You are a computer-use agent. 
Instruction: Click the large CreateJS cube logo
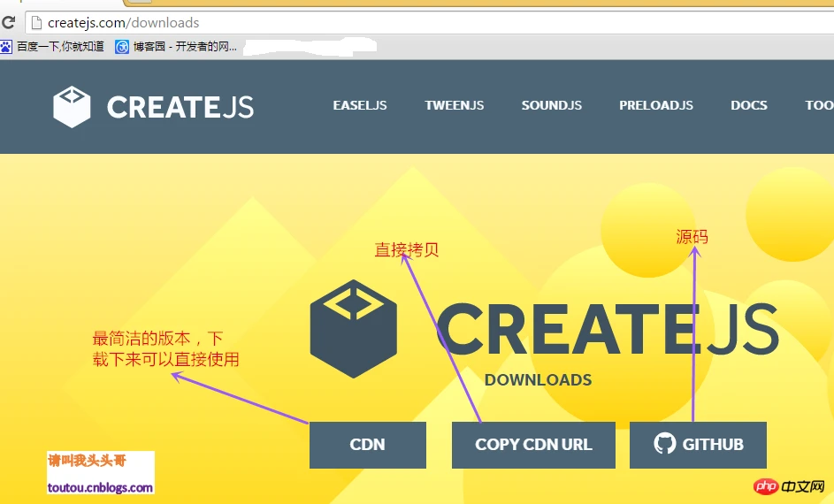tap(354, 329)
